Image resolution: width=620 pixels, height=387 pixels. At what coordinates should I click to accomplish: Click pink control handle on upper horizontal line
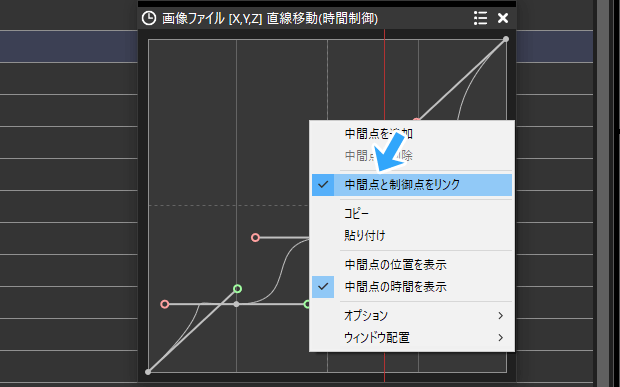click(x=255, y=238)
